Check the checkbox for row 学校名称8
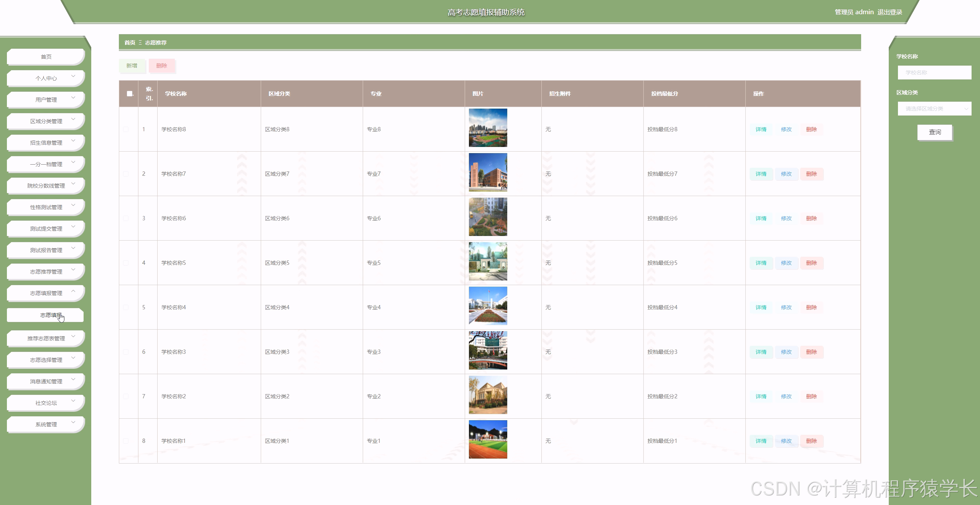Viewport: 980px width, 505px height. click(126, 129)
